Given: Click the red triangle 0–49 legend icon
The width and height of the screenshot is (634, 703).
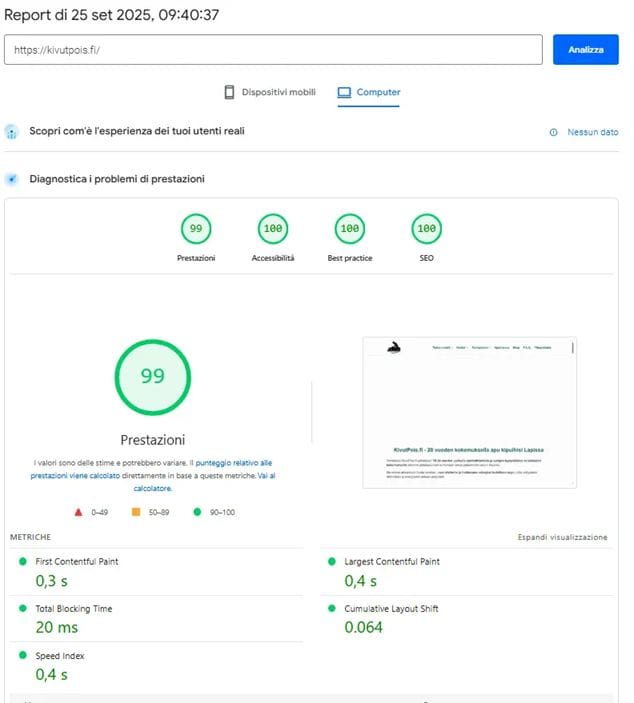Looking at the screenshot, I should coord(78,512).
